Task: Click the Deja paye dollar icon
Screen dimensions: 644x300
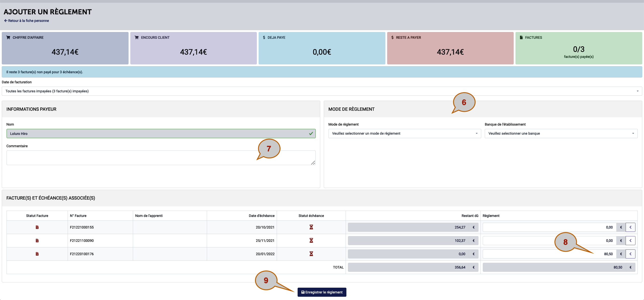Action: (264, 38)
